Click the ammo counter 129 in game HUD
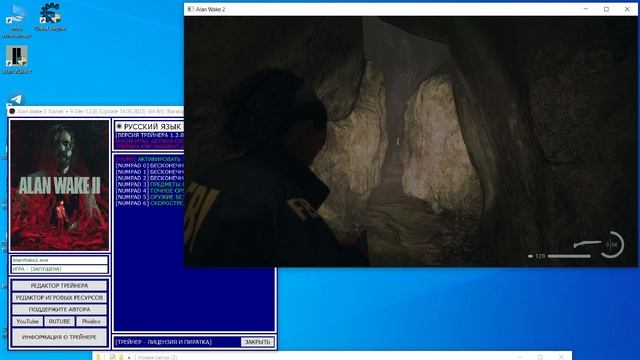The image size is (640, 360). [540, 256]
